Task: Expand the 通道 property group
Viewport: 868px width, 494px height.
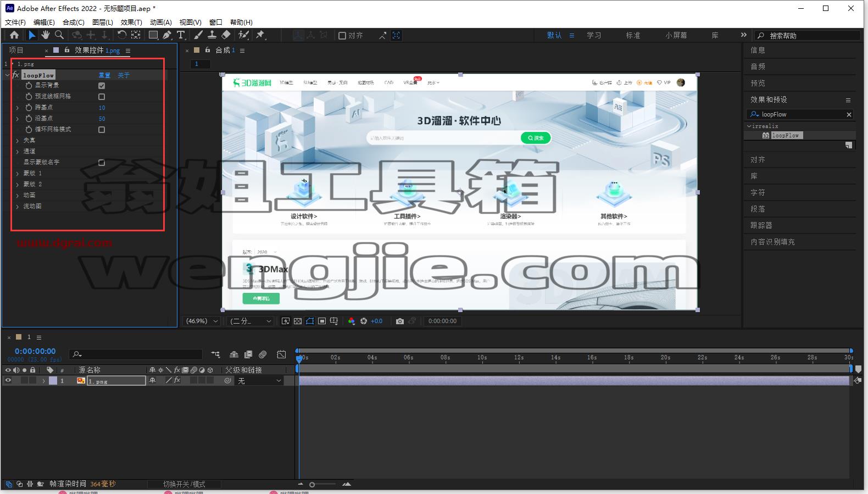Action: coord(18,152)
